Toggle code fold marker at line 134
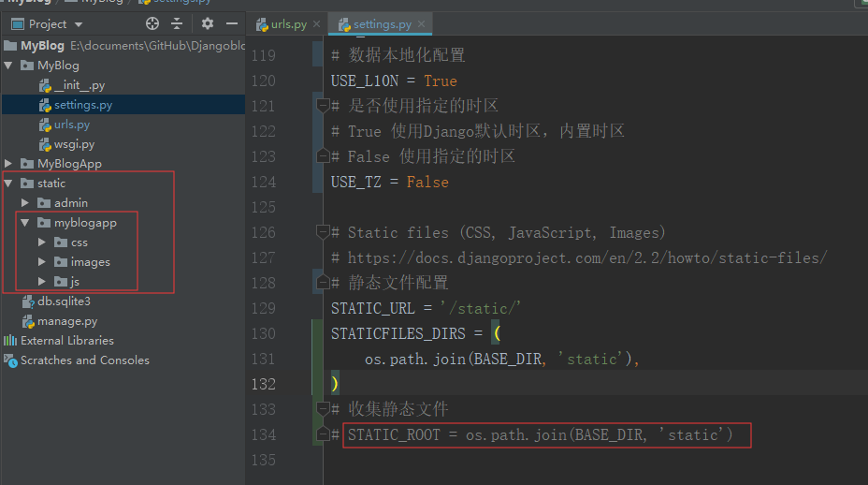This screenshot has width=868, height=485. 324,434
